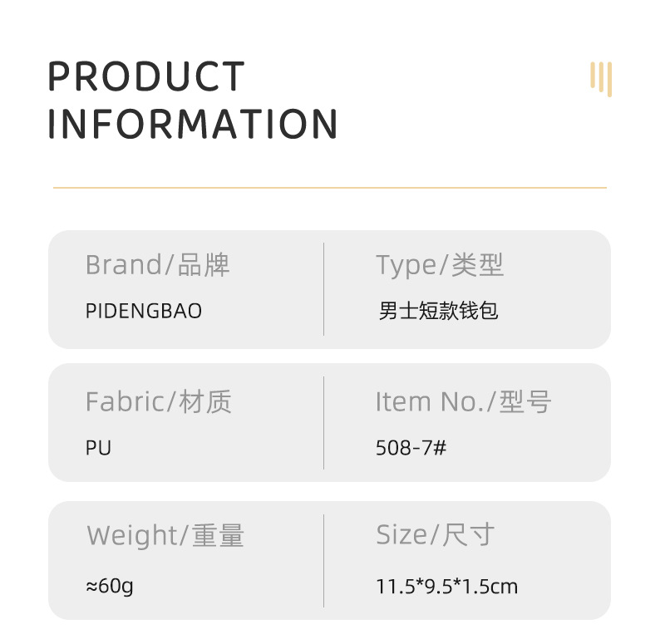Click the gold triple-bar decorative icon
Viewport: 665px width, 644px height.
600,78
